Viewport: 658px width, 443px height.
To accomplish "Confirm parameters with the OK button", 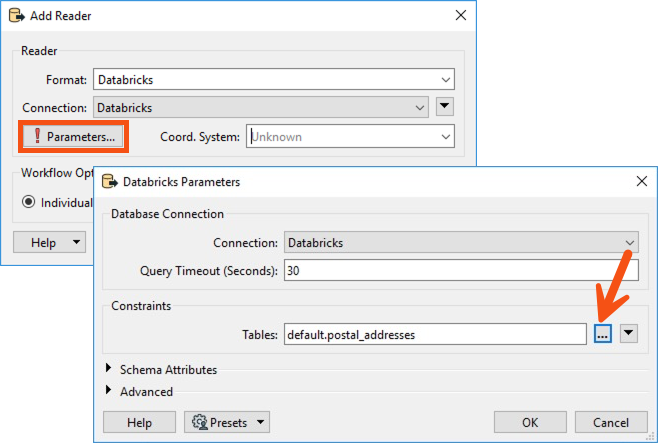I will click(530, 422).
